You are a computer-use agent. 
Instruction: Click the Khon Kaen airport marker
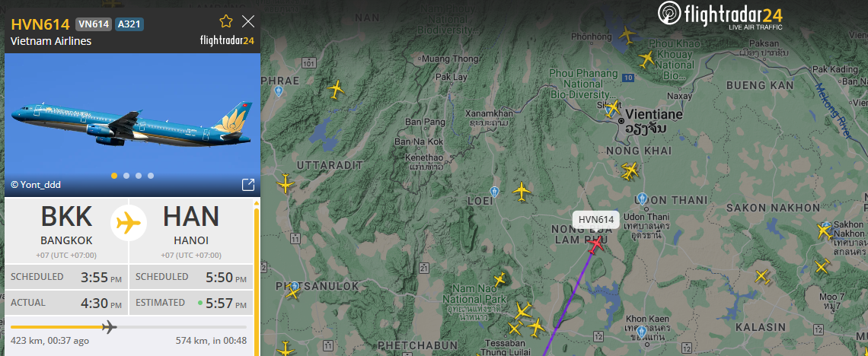[x=641, y=332]
